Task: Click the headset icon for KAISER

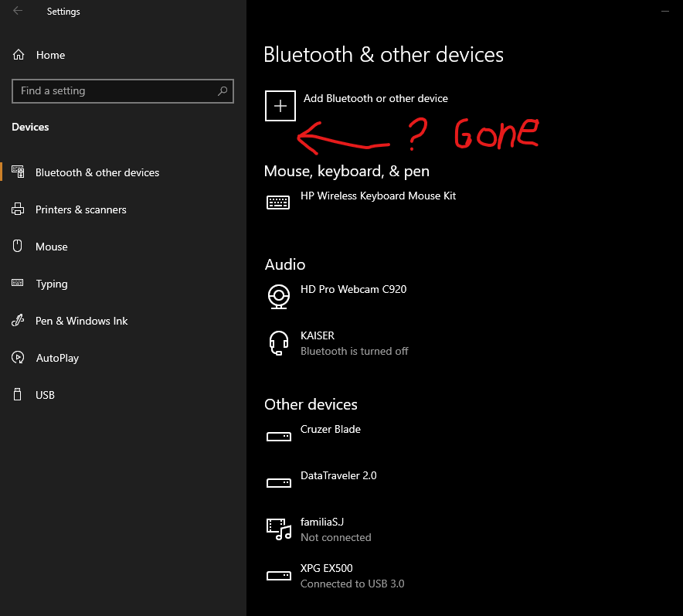Action: (x=278, y=343)
